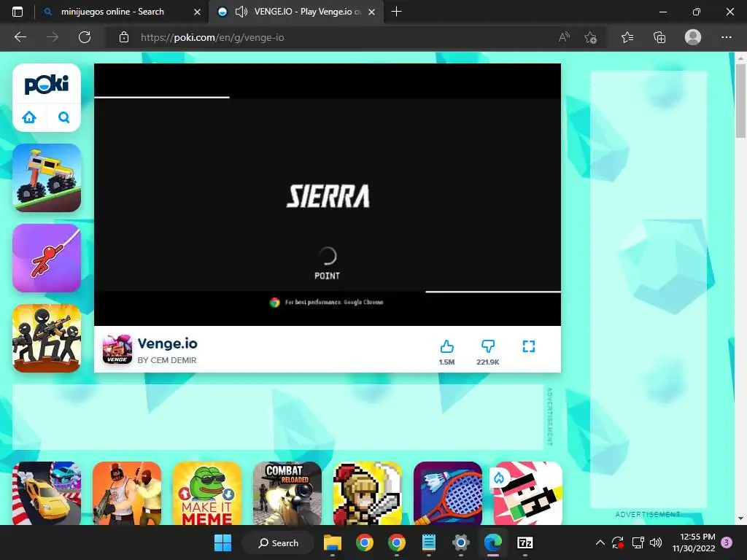
Task: Open Edge Settings and more menu
Action: (x=726, y=37)
